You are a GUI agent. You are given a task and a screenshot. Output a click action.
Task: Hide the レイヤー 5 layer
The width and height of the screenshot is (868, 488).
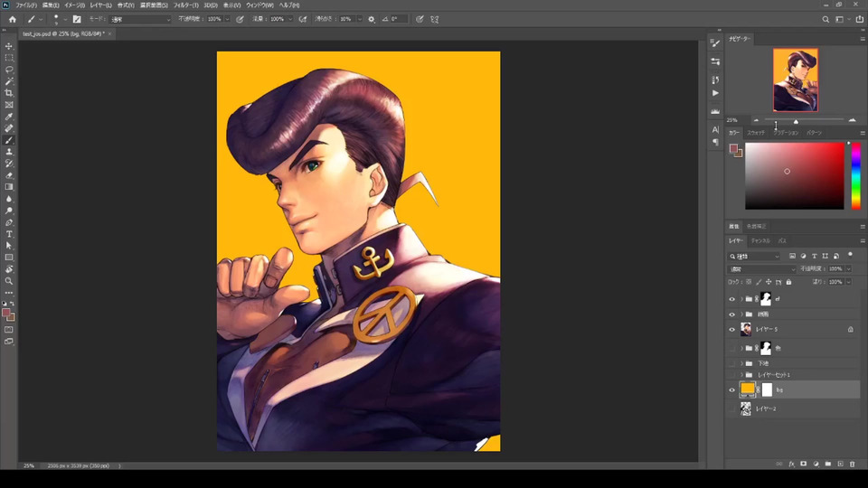coord(732,330)
